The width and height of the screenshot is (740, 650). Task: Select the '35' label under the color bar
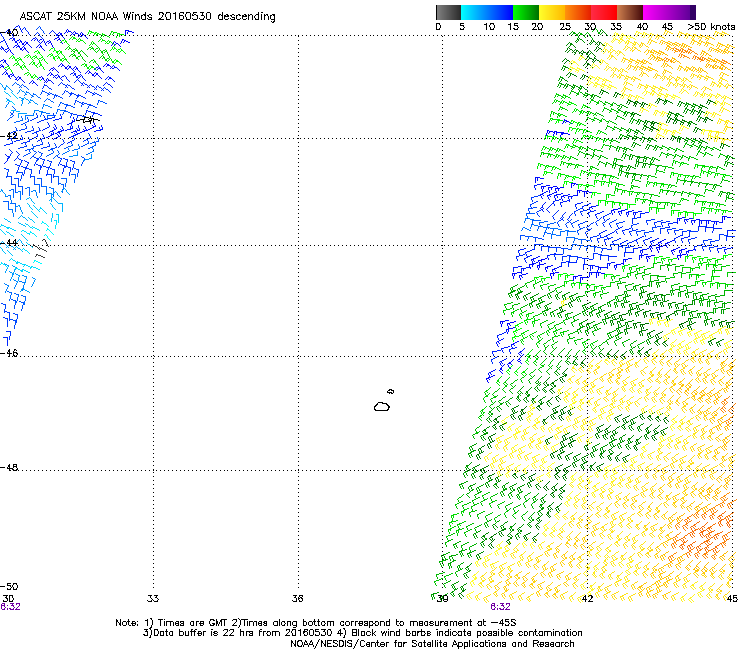616,27
